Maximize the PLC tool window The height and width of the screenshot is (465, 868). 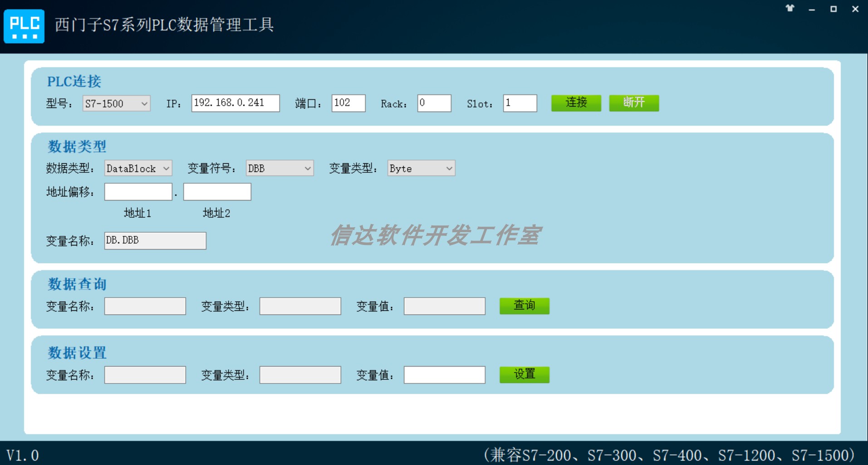coord(834,9)
